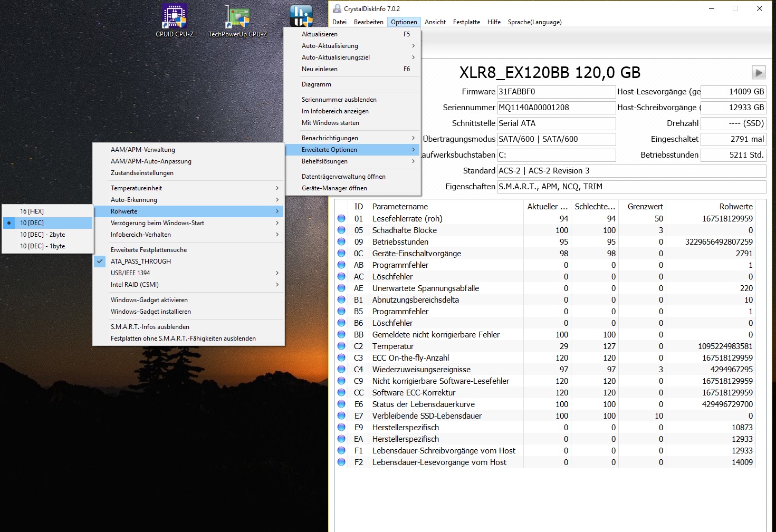This screenshot has width=776, height=532.
Task: Toggle Erweiterte Festplattensuche option
Action: [189, 250]
